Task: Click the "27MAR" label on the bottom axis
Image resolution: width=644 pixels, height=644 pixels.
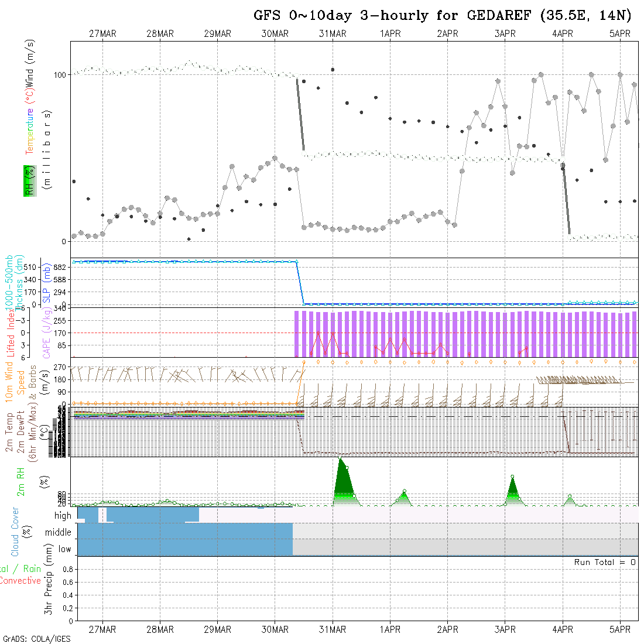Action: coord(102,629)
